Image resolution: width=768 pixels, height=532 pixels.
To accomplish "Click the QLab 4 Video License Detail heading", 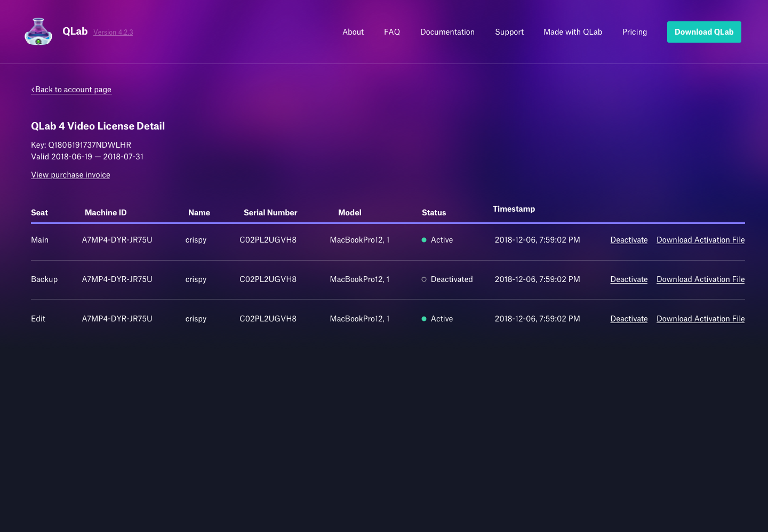I will click(x=98, y=126).
